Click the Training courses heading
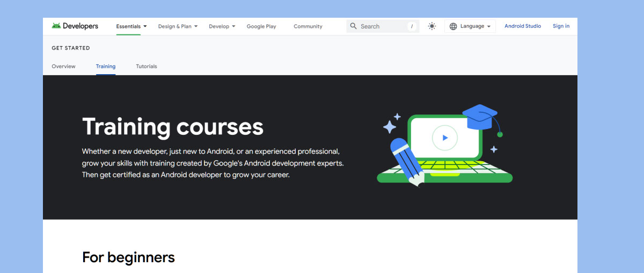644x273 pixels. coord(173,127)
